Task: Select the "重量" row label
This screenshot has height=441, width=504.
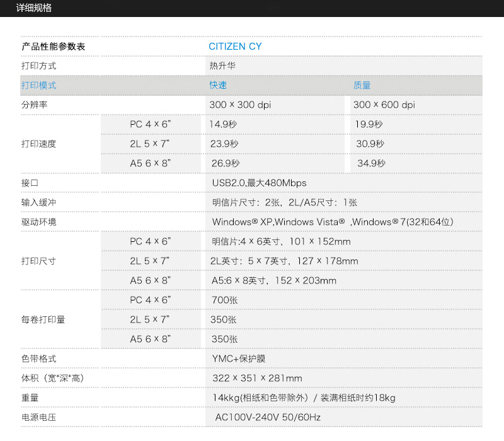Action: pos(30,398)
